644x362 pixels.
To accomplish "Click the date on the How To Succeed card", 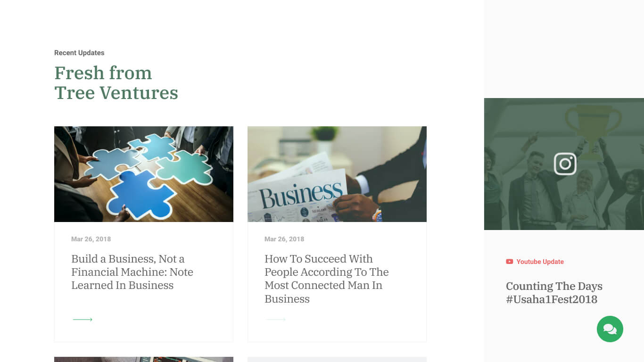I will [284, 239].
